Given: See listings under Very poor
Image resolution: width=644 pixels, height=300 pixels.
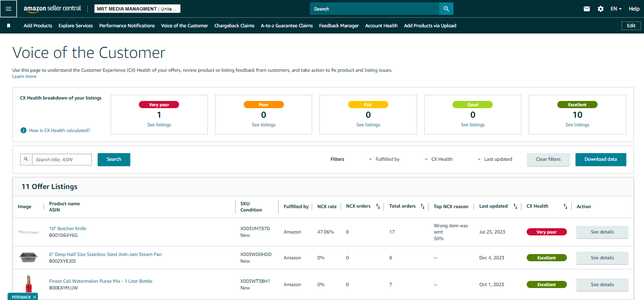Looking at the screenshot, I should pyautogui.click(x=159, y=125).
